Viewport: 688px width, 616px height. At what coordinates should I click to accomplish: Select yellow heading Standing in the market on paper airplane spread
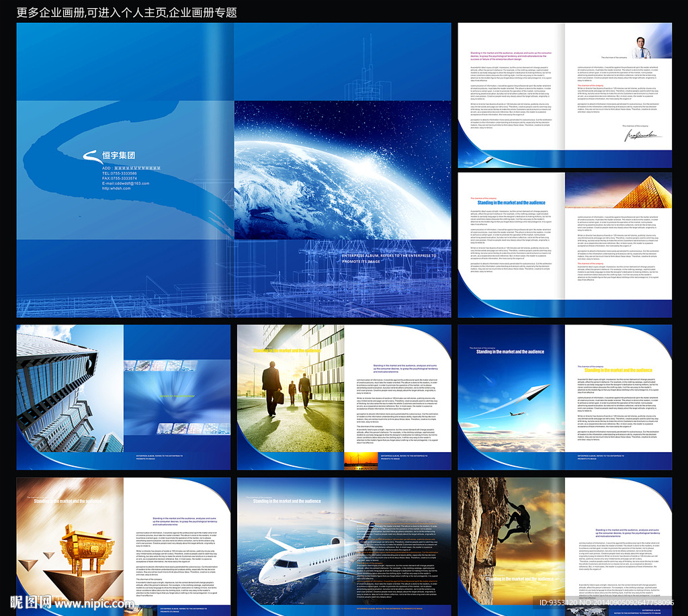618,370
